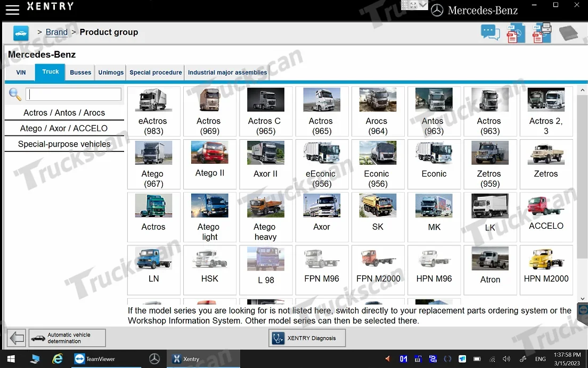Open volume control in system tray

(x=507, y=359)
